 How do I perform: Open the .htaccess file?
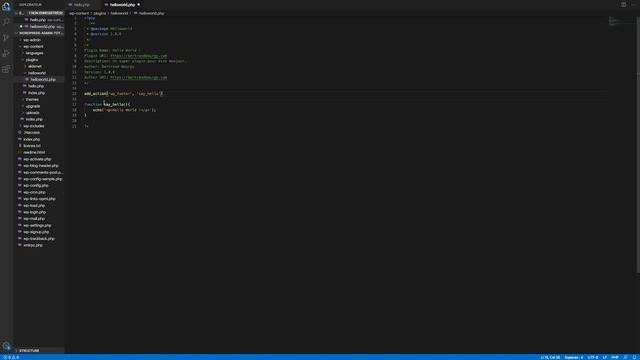click(31, 133)
